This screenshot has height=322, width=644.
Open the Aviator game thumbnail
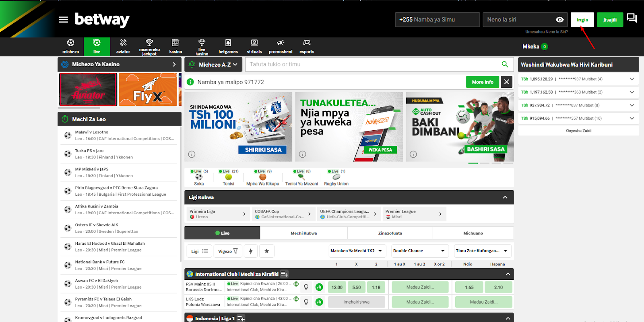click(x=88, y=89)
